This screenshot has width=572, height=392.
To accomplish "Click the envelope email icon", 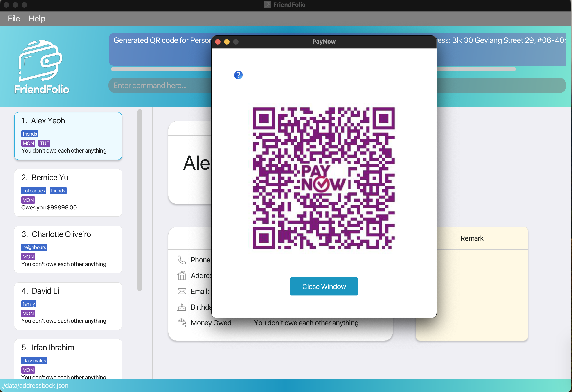I will [182, 291].
